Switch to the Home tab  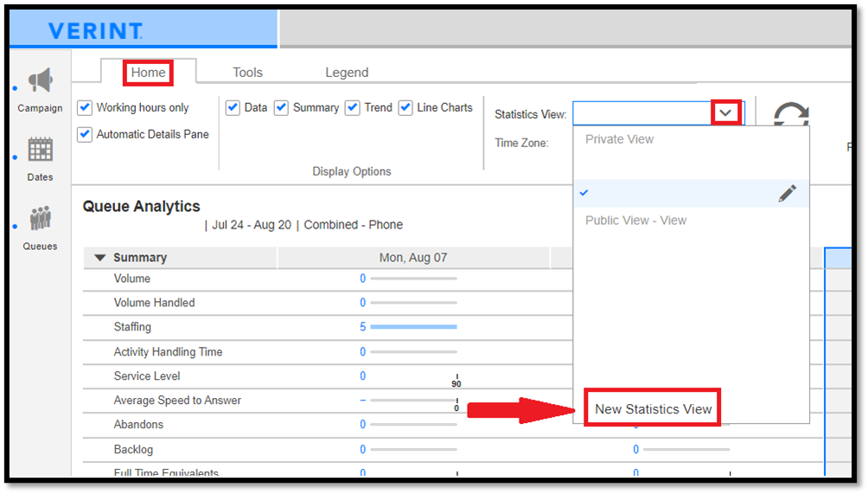[x=148, y=73]
